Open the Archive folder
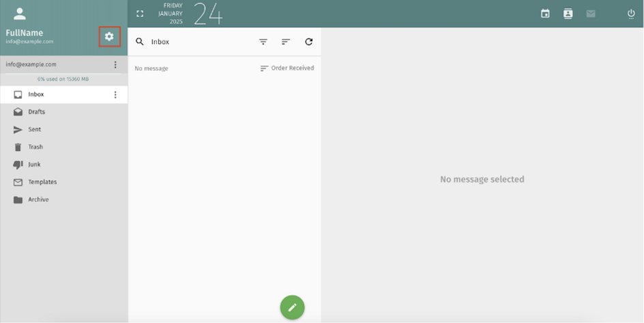 point(63,199)
